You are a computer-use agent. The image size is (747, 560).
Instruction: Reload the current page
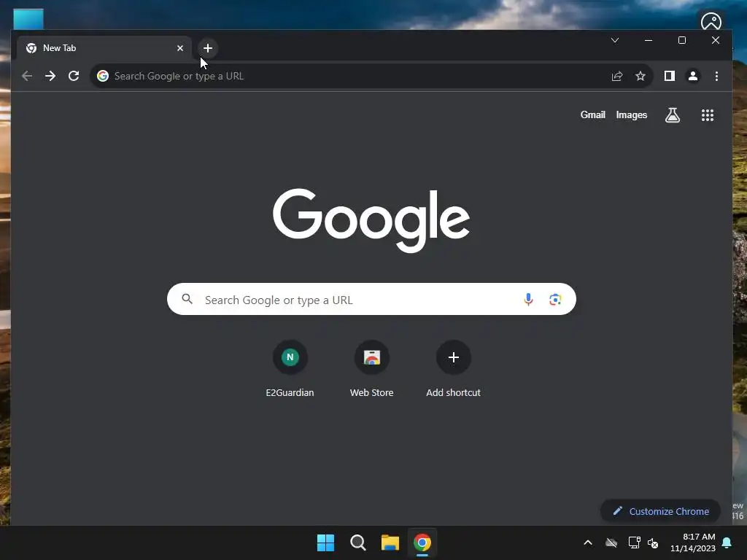[74, 76]
